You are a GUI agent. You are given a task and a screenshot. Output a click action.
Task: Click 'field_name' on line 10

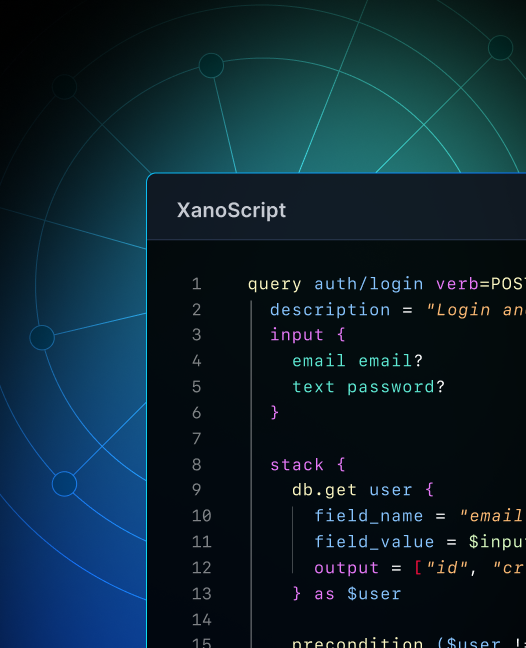(x=369, y=516)
